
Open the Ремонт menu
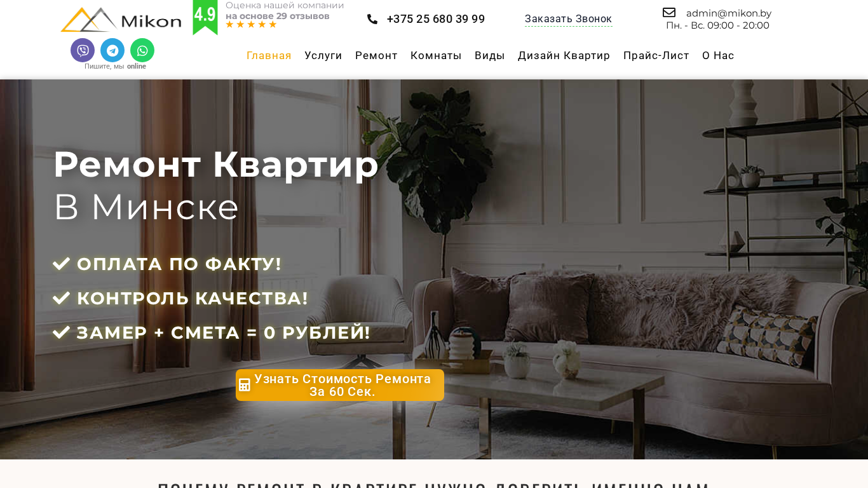pyautogui.click(x=376, y=55)
